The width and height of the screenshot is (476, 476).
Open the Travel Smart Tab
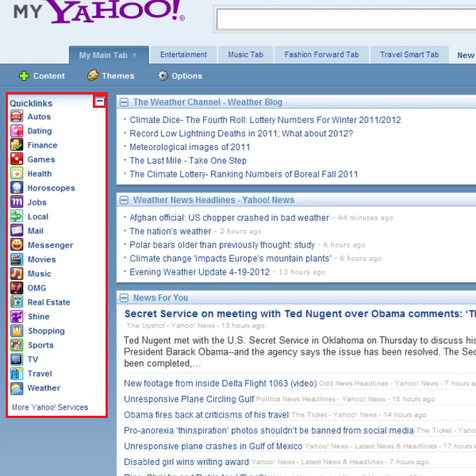point(409,55)
